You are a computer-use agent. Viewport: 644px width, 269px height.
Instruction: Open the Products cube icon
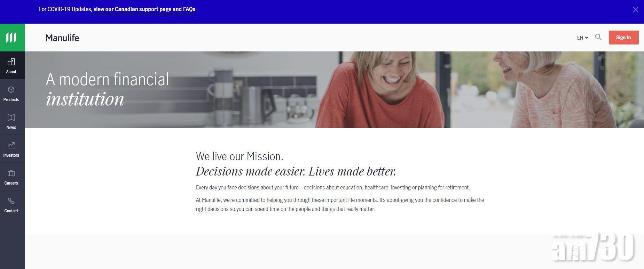click(x=11, y=90)
